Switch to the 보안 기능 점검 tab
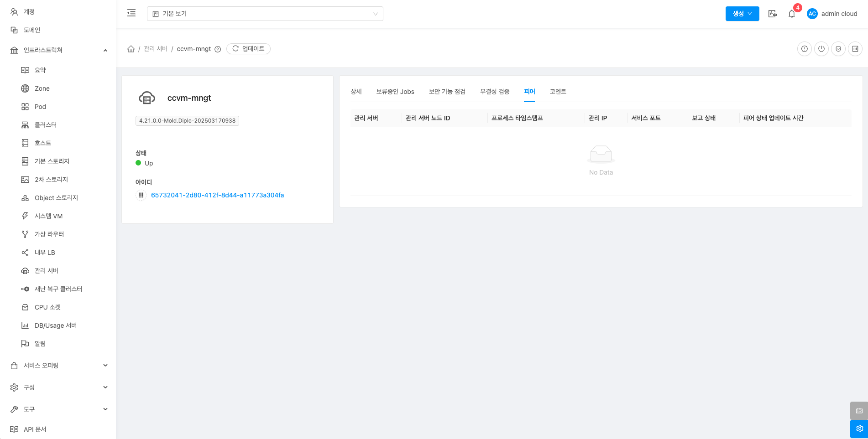The height and width of the screenshot is (439, 868). click(x=447, y=92)
